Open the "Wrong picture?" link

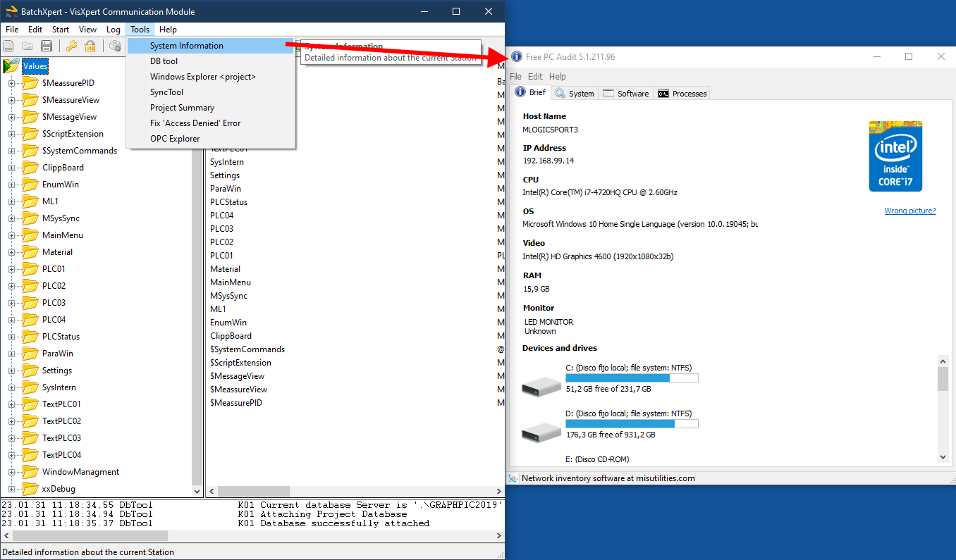909,211
